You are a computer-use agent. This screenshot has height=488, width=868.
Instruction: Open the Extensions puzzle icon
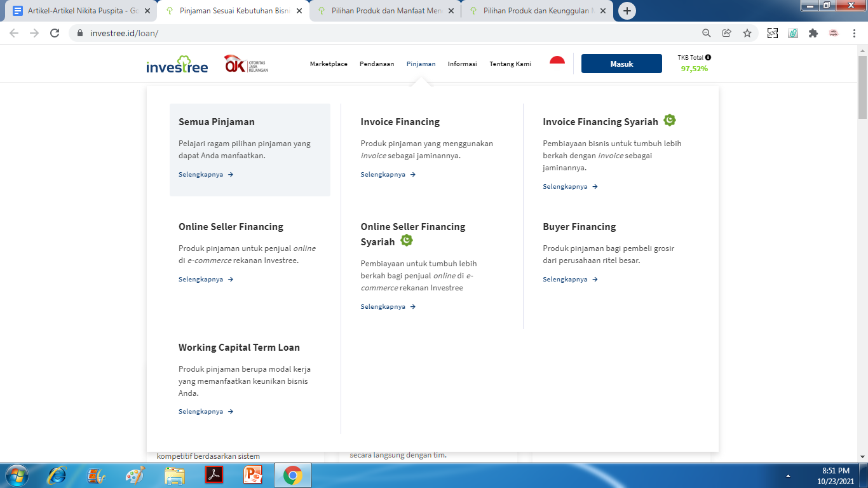click(813, 33)
